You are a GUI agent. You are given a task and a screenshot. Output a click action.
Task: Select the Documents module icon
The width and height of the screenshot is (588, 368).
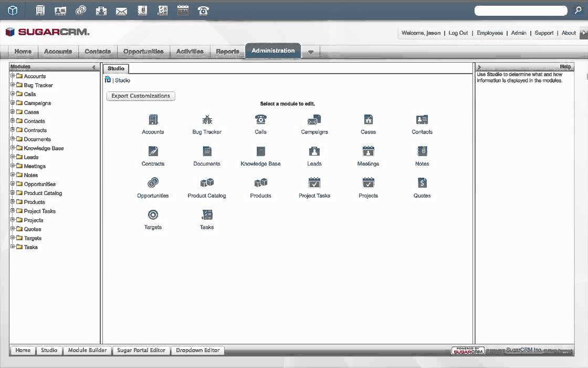tap(207, 151)
